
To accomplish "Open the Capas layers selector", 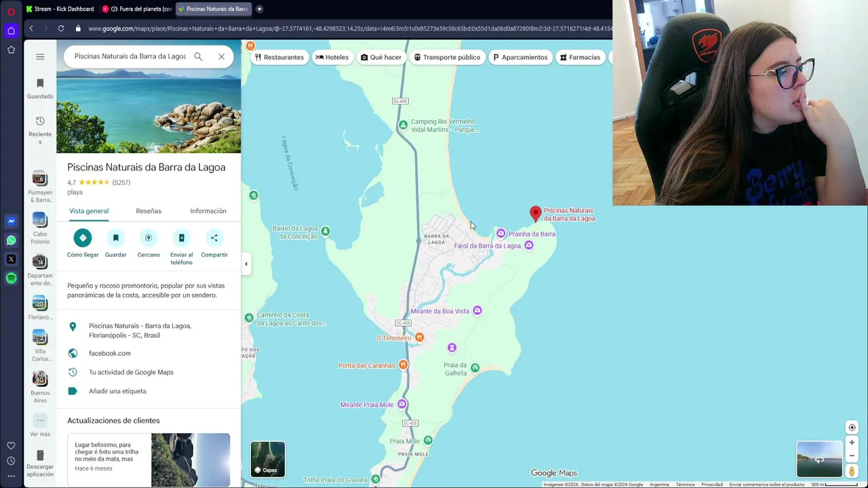I will tap(268, 459).
